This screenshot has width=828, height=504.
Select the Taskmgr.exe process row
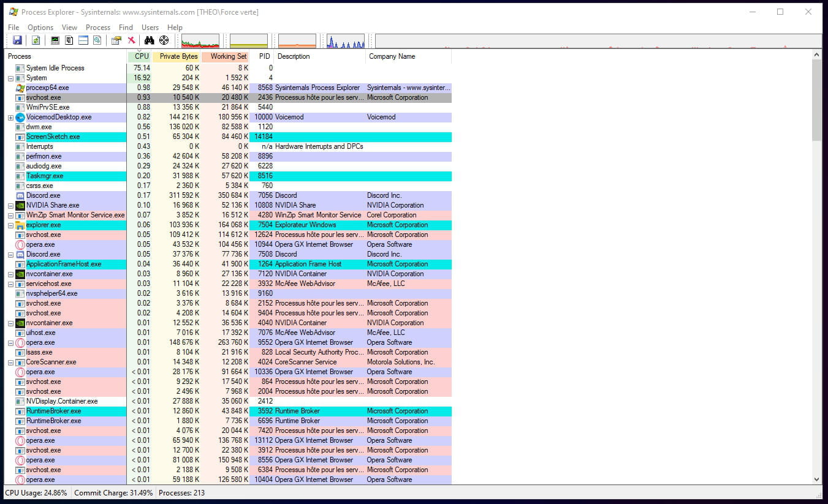[229, 176]
